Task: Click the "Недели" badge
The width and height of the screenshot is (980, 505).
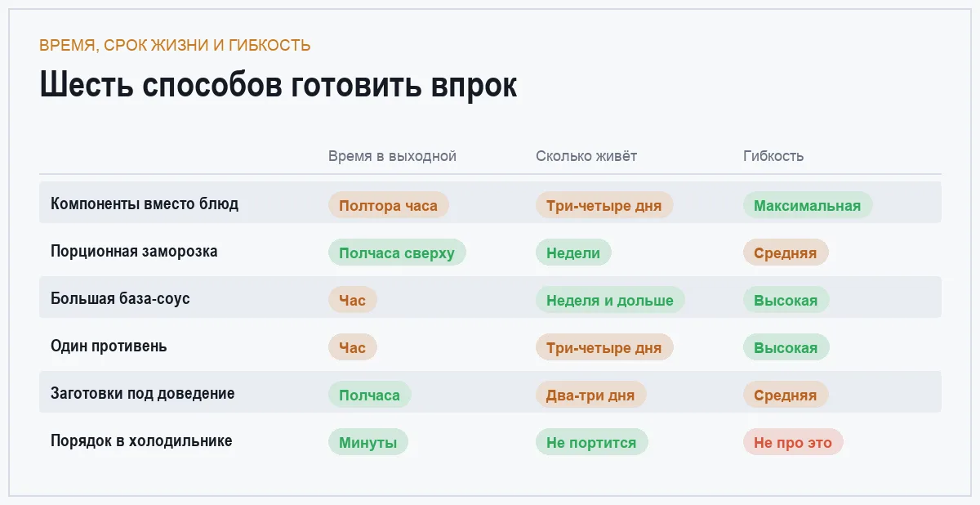Action: coord(573,252)
